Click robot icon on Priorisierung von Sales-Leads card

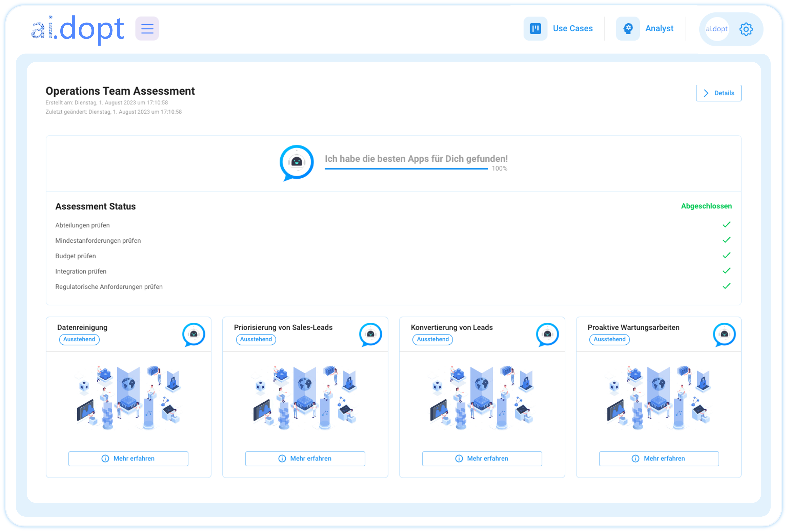click(x=370, y=335)
